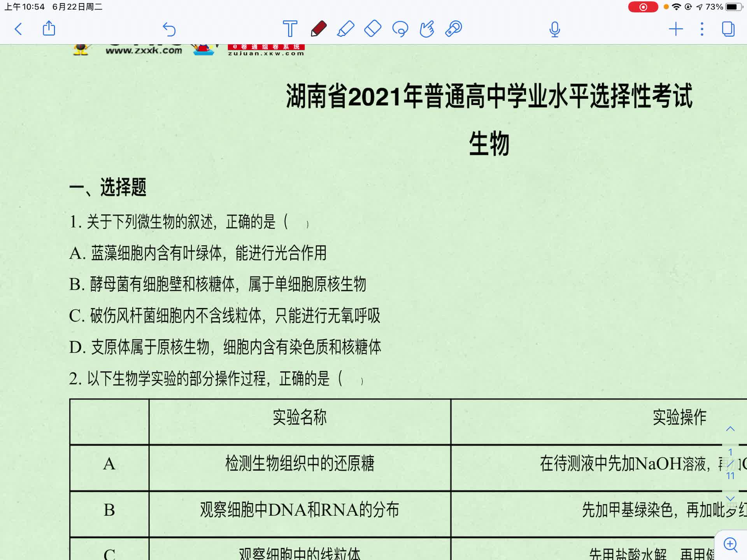Select option B about 酵母菌

(217, 284)
